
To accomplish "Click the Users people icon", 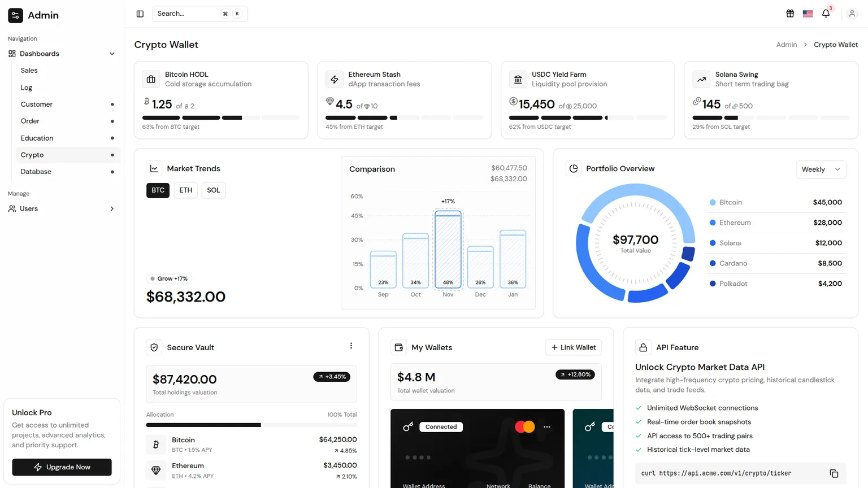I will coord(12,208).
